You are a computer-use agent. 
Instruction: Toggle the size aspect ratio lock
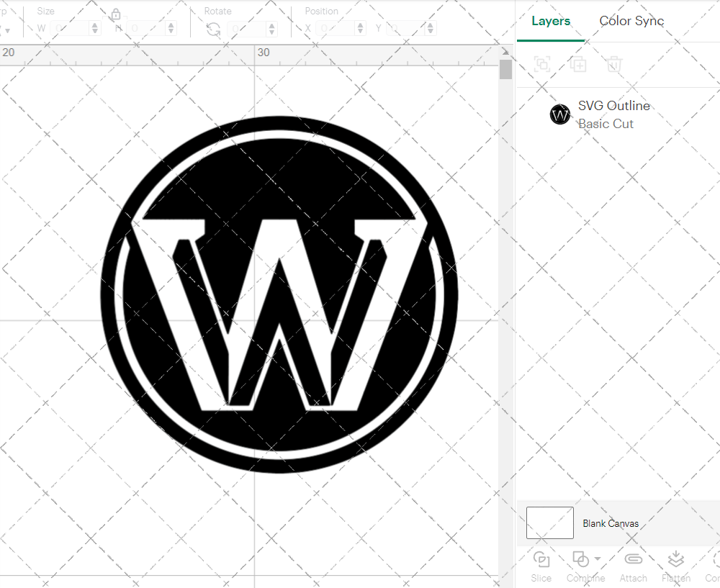pyautogui.click(x=116, y=14)
